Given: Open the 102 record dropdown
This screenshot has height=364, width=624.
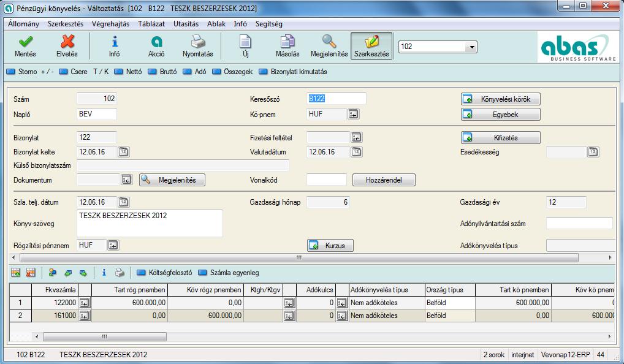Looking at the screenshot, I should pyautogui.click(x=471, y=47).
